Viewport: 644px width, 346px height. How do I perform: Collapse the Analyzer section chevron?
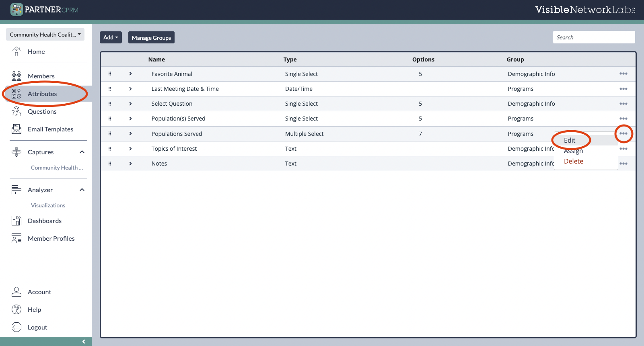(x=82, y=190)
